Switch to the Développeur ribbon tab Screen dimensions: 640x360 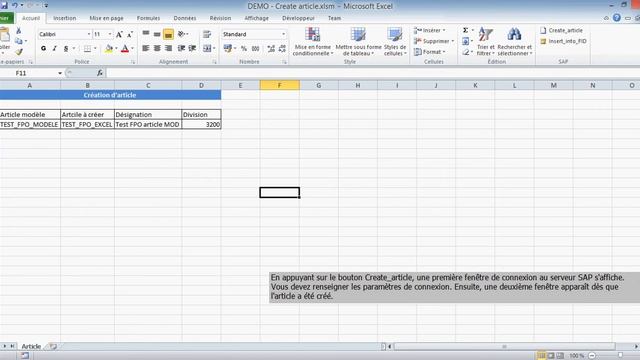click(x=298, y=18)
